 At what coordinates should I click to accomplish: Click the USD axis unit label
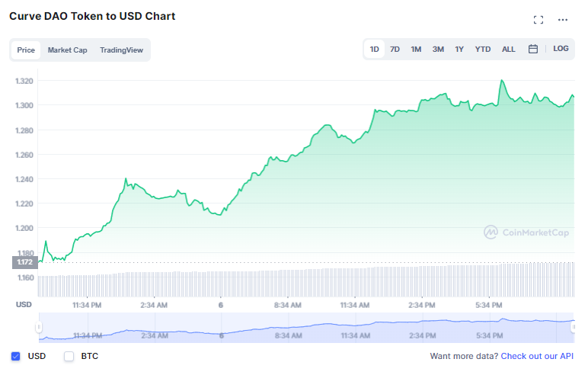click(24, 304)
